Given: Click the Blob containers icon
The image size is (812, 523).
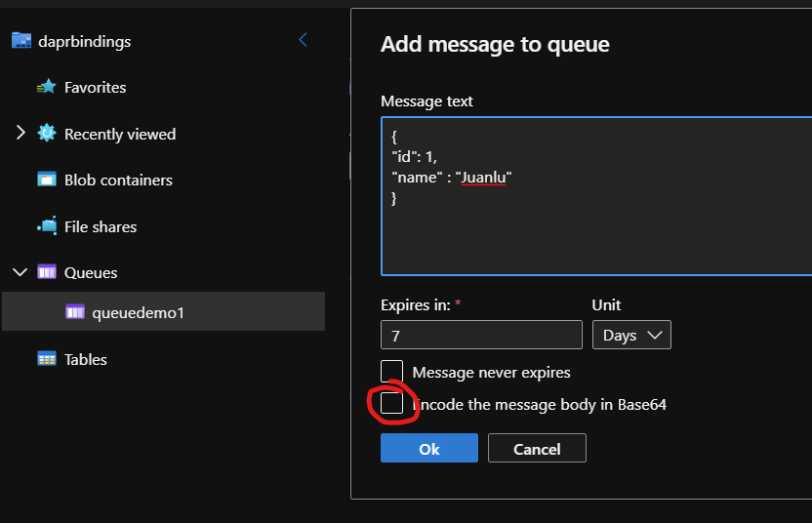Looking at the screenshot, I should [x=46, y=180].
